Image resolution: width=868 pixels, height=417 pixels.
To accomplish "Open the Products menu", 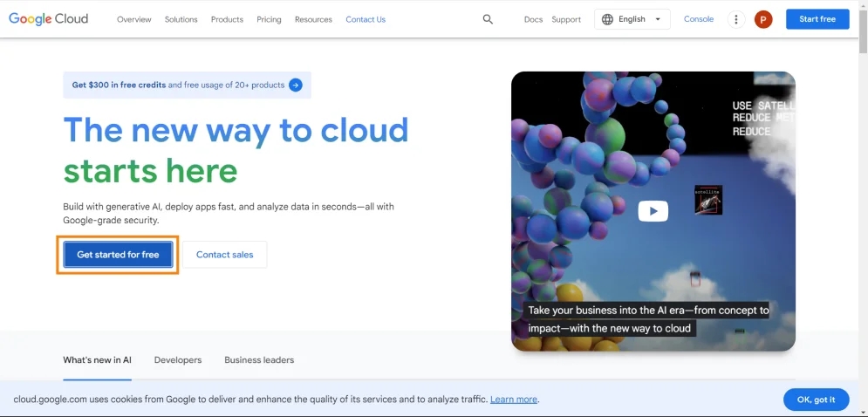I will click(x=227, y=19).
